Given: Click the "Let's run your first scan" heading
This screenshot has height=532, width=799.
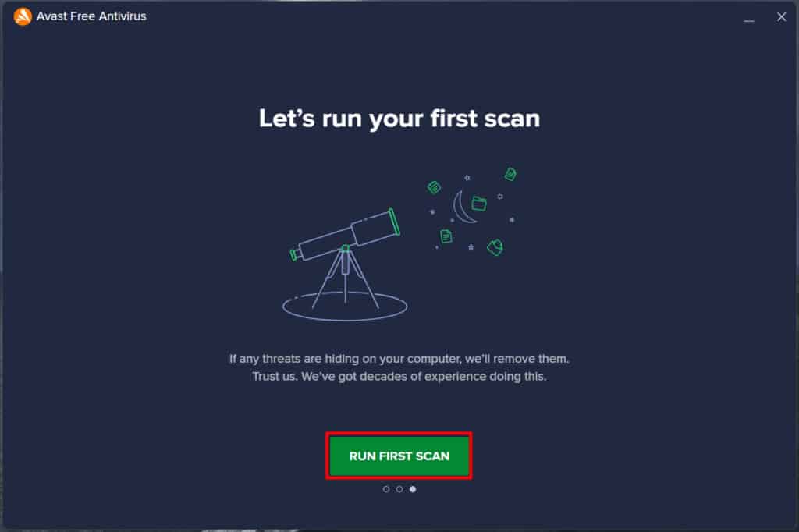Looking at the screenshot, I should (399, 119).
